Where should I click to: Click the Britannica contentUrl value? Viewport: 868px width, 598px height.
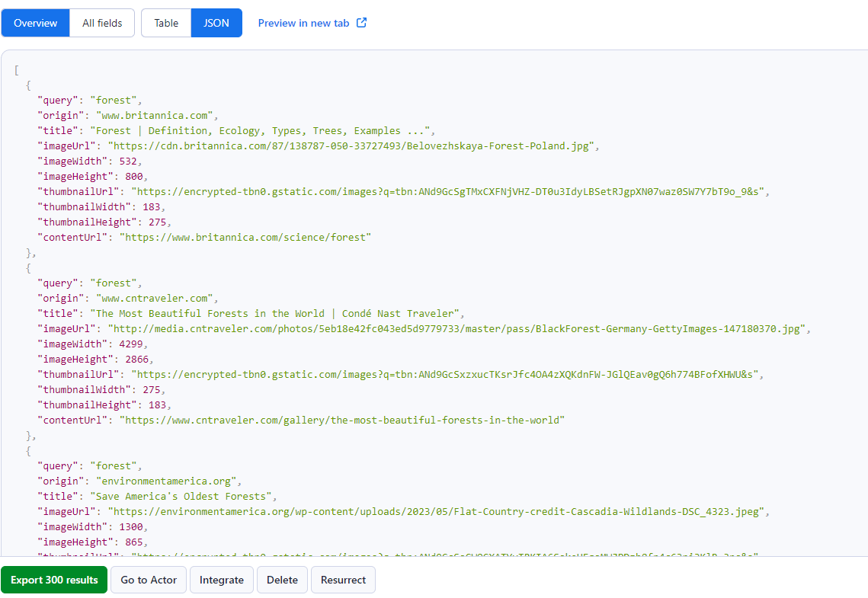coord(245,238)
